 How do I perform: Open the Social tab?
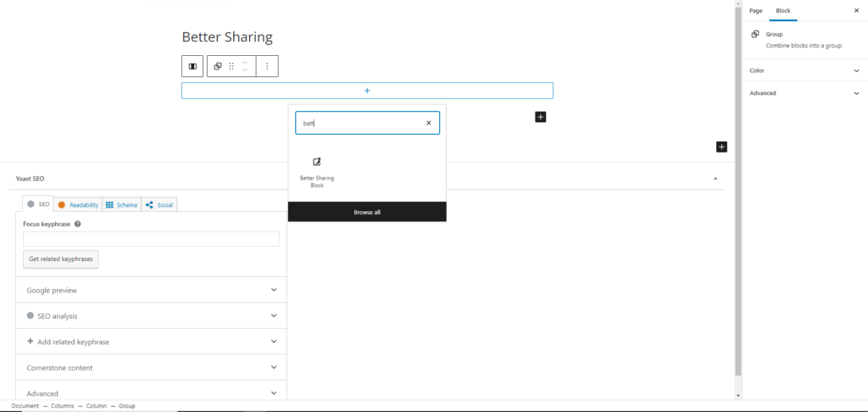[x=159, y=204]
